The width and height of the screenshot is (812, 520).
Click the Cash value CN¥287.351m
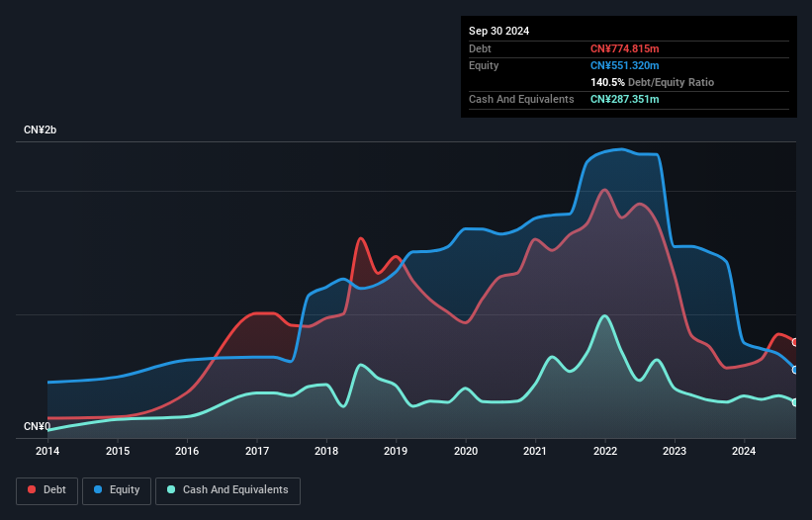tap(624, 99)
